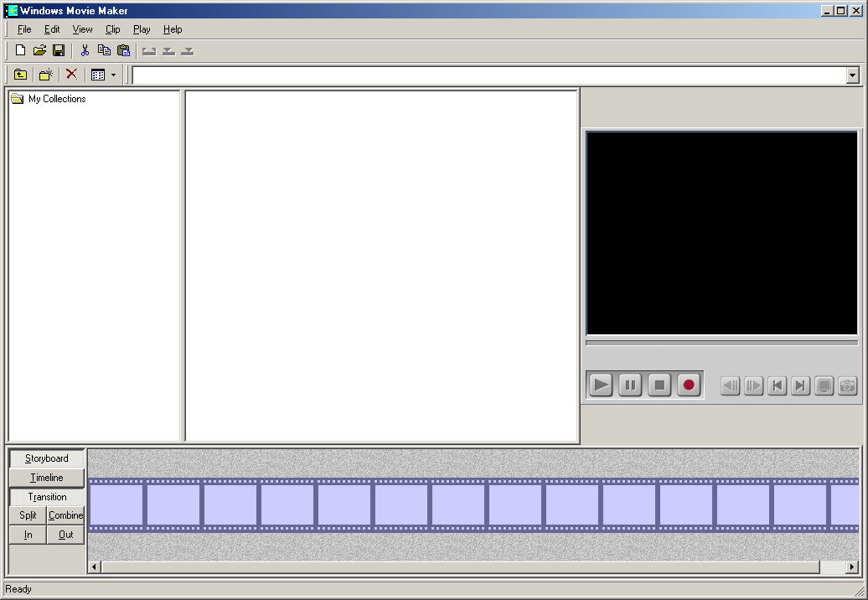This screenshot has width=868, height=600.
Task: Switch to Timeline view
Action: click(x=47, y=478)
